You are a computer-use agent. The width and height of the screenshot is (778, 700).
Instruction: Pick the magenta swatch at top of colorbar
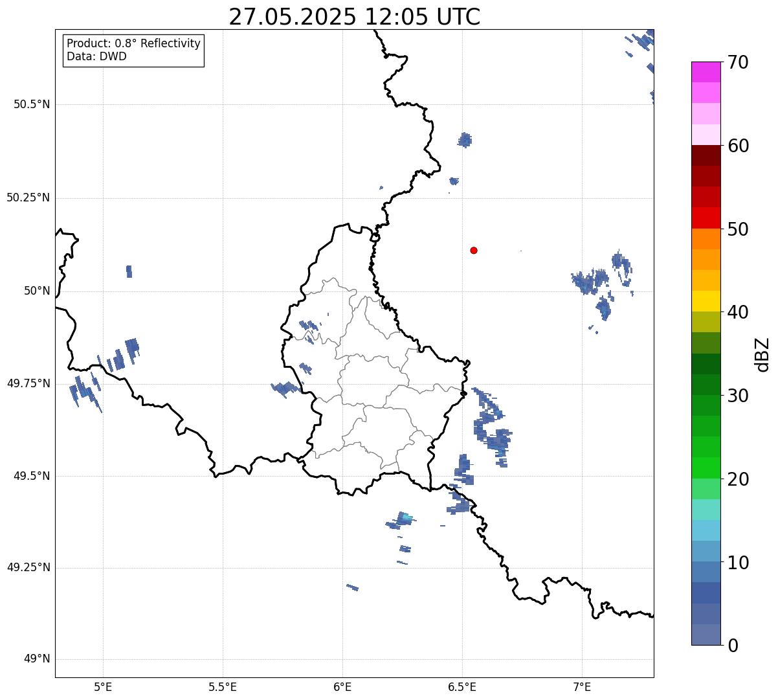[x=706, y=72]
